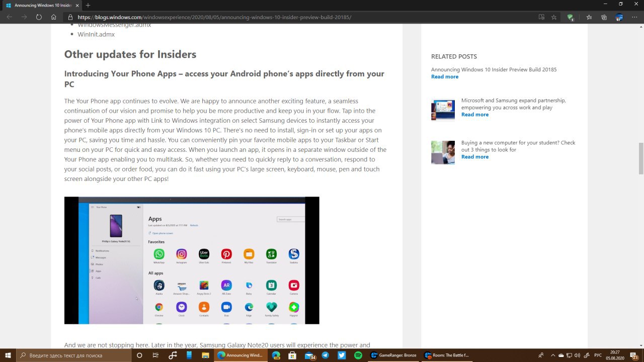Open Twitter from the taskbar
This screenshot has width=644, height=362.
[342, 355]
